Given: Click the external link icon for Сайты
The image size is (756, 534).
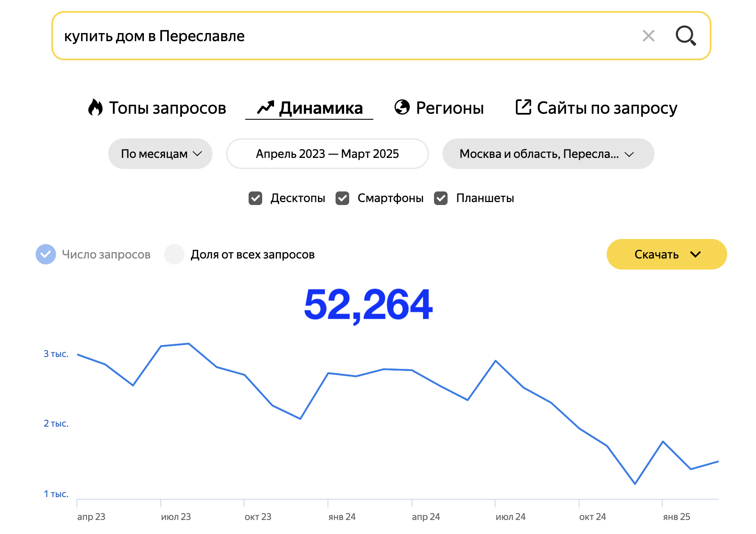Looking at the screenshot, I should [523, 107].
